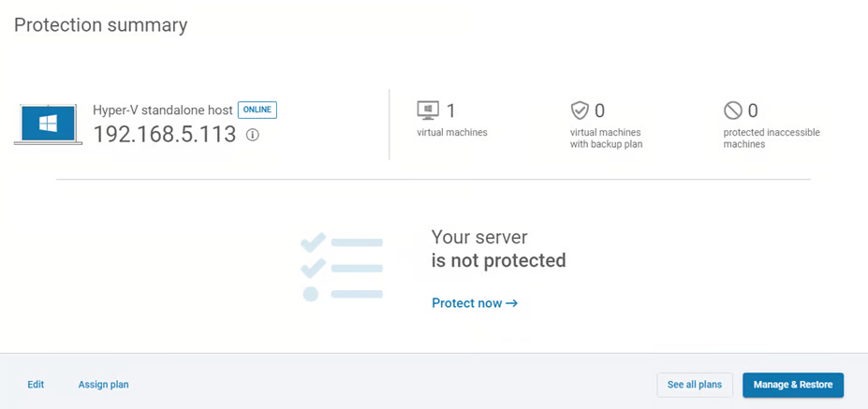Screen dimensions: 868x409
Task: Click the shield icon for backup plans
Action: (x=580, y=110)
